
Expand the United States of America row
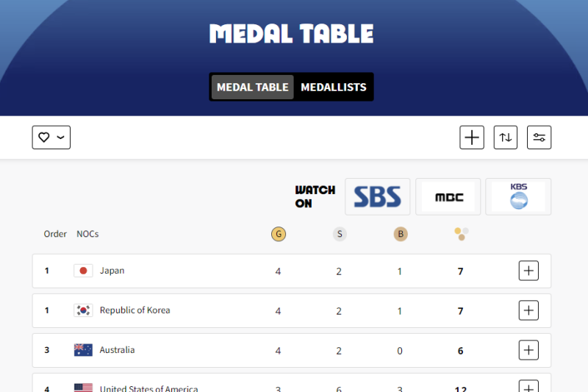(x=528, y=386)
